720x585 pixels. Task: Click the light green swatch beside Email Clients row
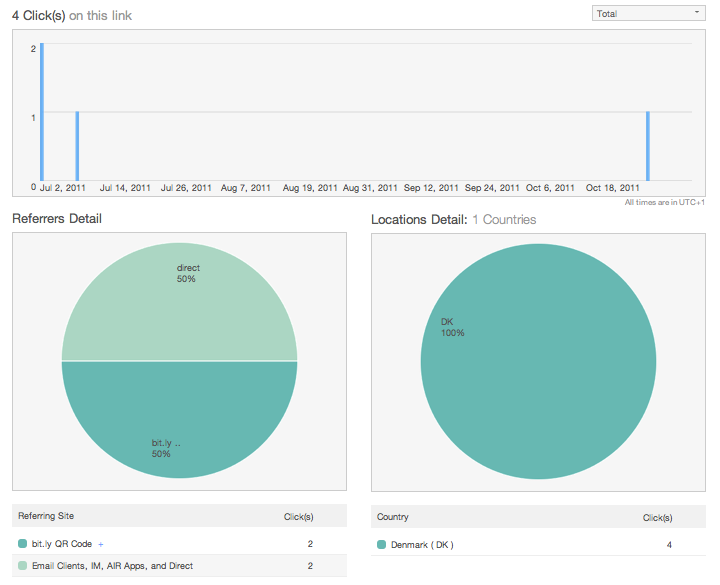[22, 566]
